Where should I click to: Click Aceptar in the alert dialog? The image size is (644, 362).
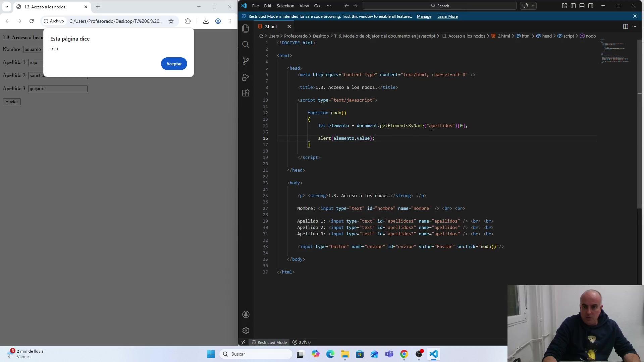click(174, 64)
